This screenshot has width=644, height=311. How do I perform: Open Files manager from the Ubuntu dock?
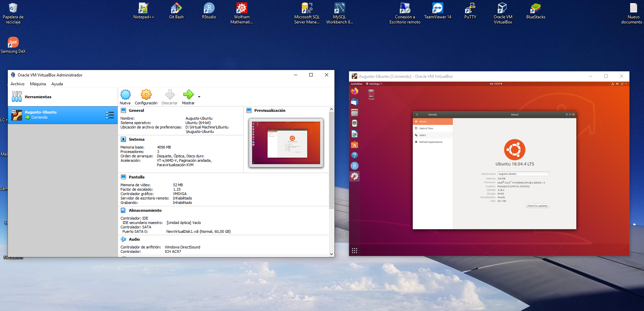(354, 113)
